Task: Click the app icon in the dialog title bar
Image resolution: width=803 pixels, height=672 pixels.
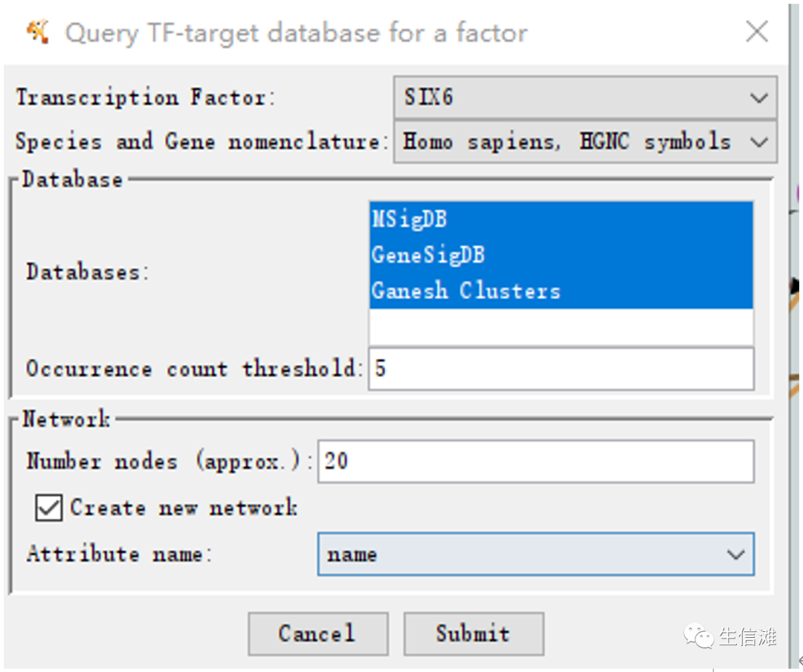Action: (37, 32)
